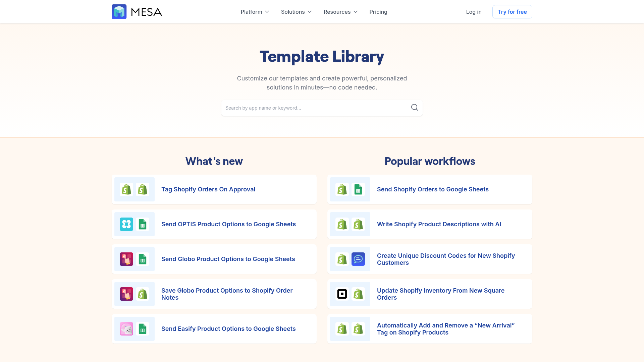Expand the Solutions dropdown menu

297,12
